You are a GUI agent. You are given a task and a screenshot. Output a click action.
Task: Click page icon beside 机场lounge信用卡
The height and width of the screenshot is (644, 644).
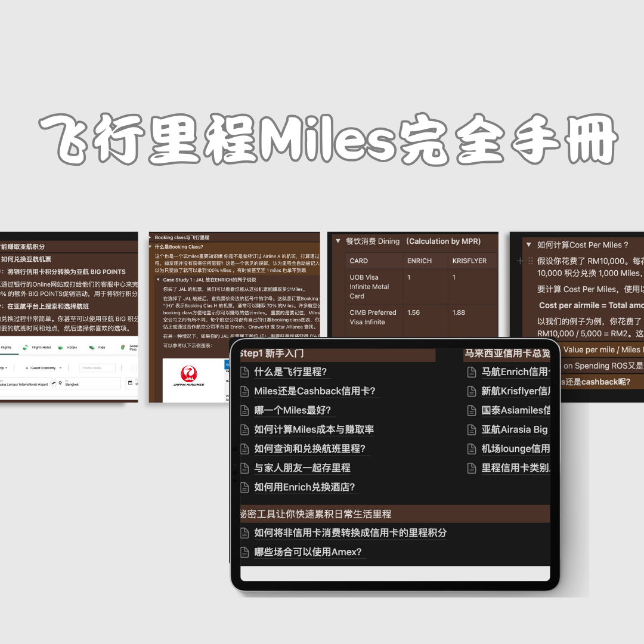[x=472, y=449]
